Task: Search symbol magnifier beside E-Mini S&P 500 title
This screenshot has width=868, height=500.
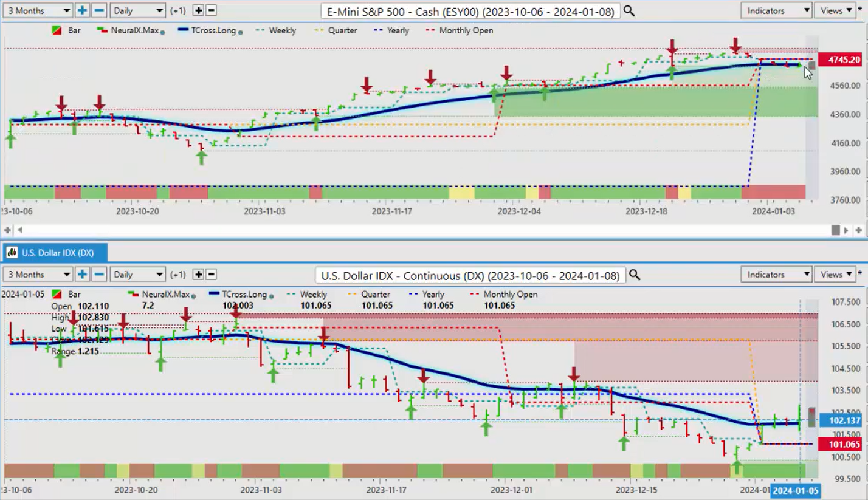Action: point(629,11)
